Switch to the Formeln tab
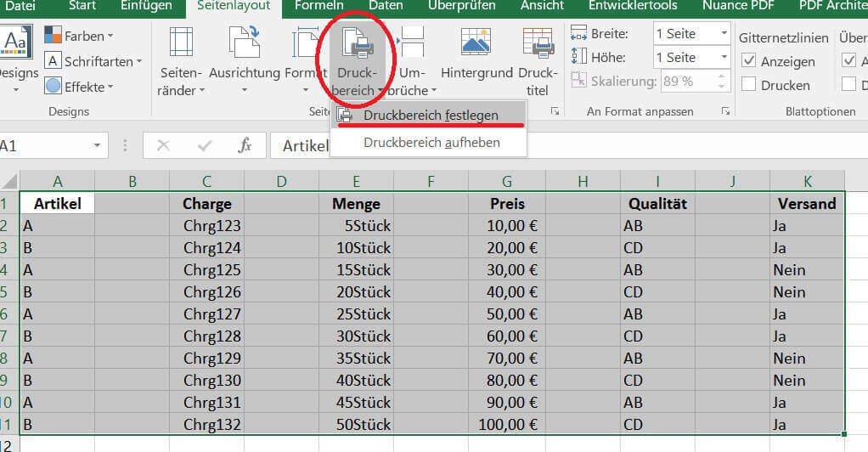Image resolution: width=868 pixels, height=452 pixels. tap(318, 6)
